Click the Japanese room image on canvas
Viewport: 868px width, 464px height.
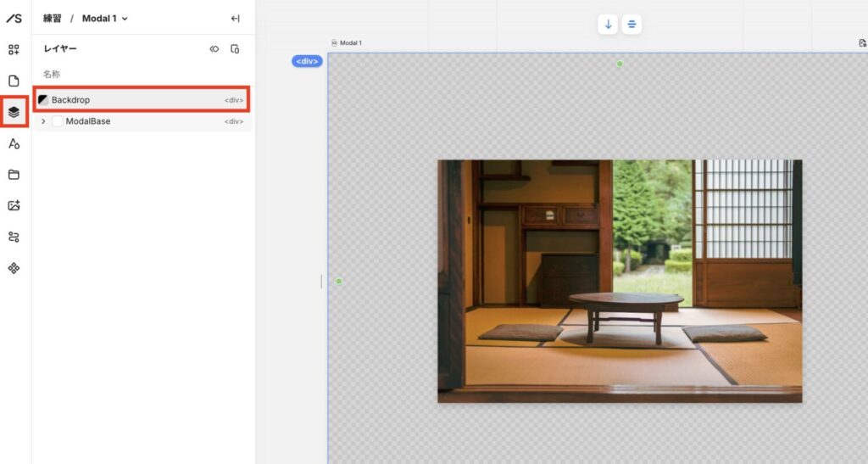pos(620,281)
